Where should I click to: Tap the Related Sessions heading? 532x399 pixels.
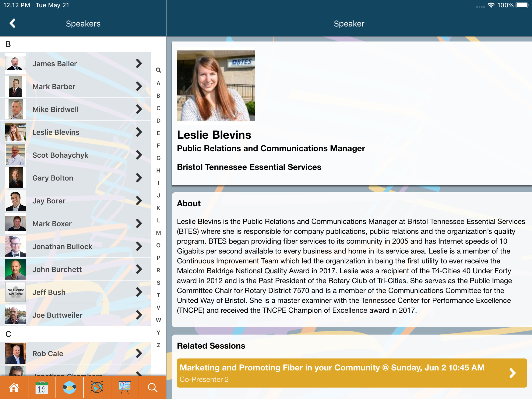[x=211, y=346]
